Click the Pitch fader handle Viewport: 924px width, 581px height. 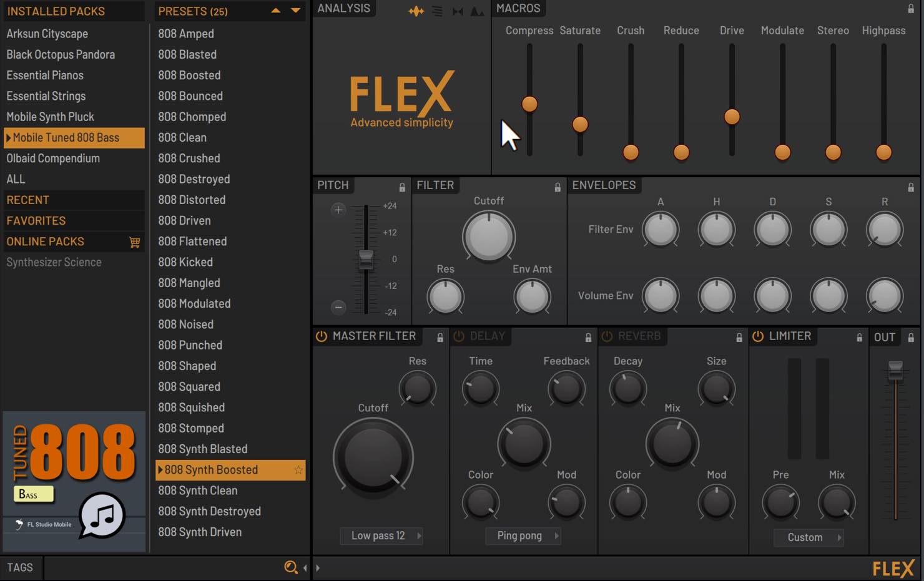[x=366, y=260]
